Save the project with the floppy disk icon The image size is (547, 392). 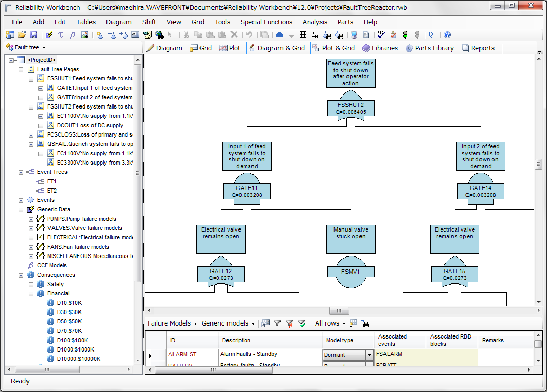pos(33,35)
